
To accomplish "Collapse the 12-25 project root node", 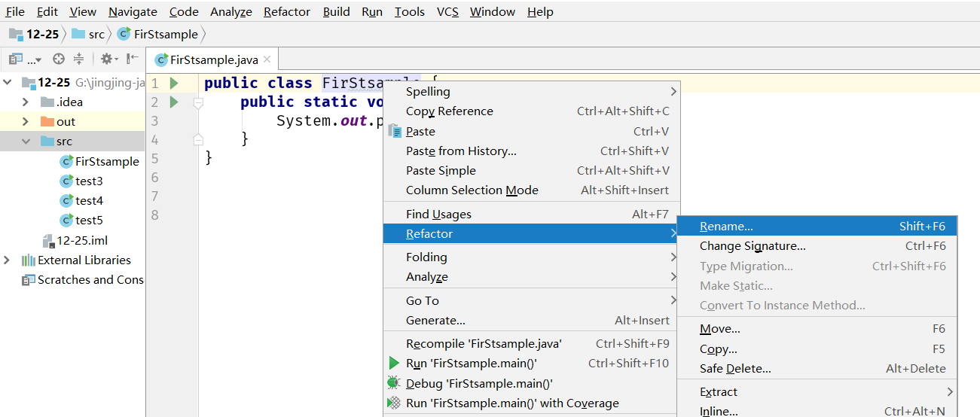I will [x=8, y=83].
